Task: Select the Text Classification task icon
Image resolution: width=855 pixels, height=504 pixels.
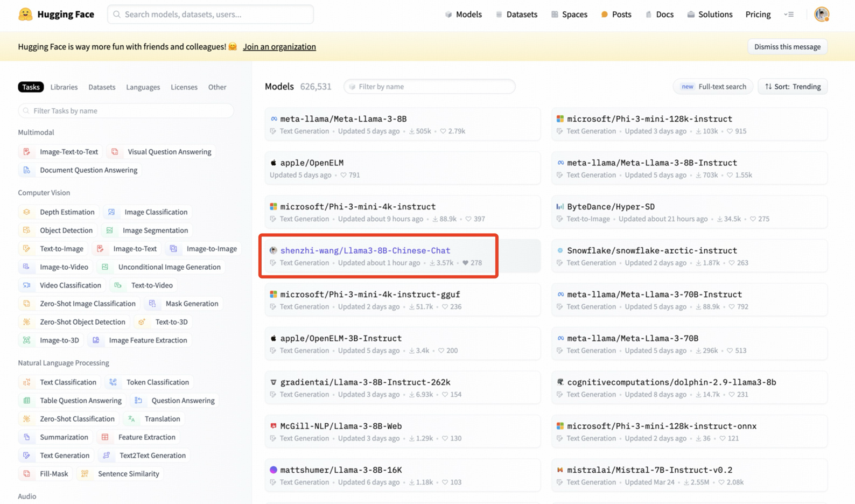Action: pyautogui.click(x=27, y=382)
